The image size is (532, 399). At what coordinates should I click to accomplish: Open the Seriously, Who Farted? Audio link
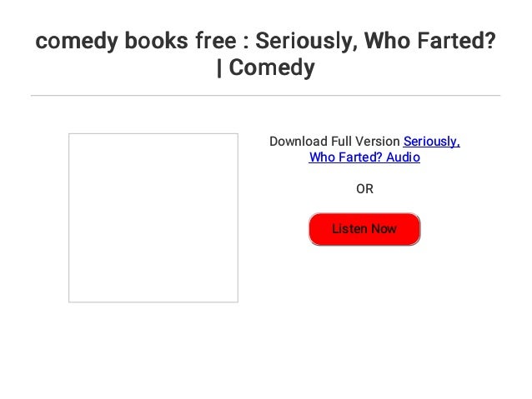click(x=384, y=149)
